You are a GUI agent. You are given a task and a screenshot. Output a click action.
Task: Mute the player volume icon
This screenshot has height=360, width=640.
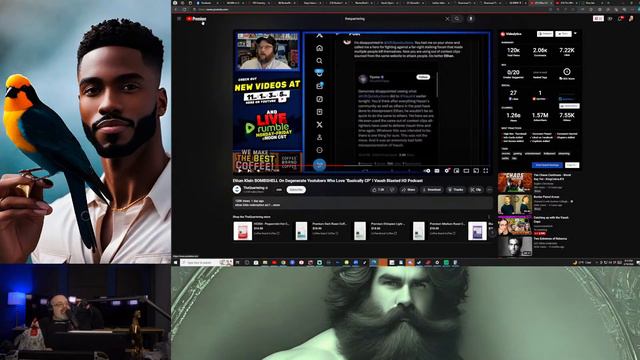[259, 171]
